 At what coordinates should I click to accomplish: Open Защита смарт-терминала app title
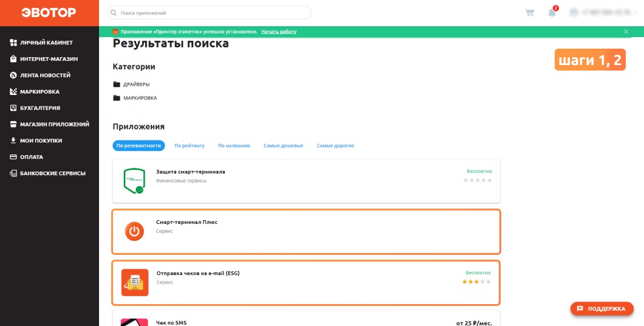click(x=191, y=172)
